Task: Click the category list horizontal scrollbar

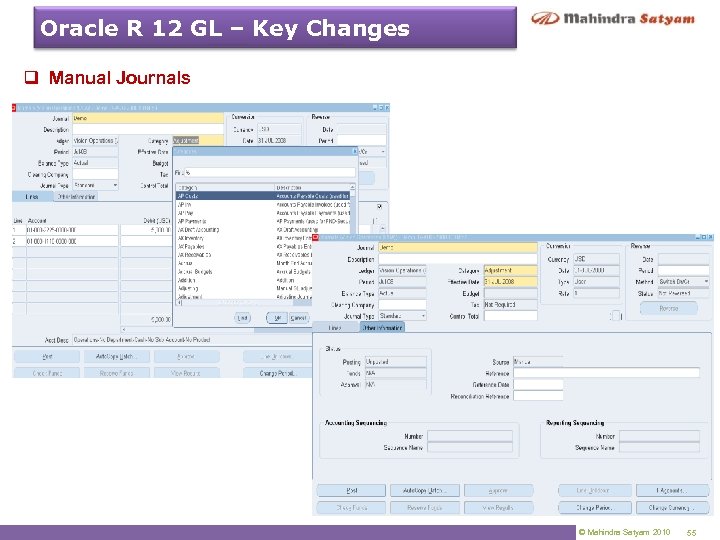Action: click(x=245, y=303)
